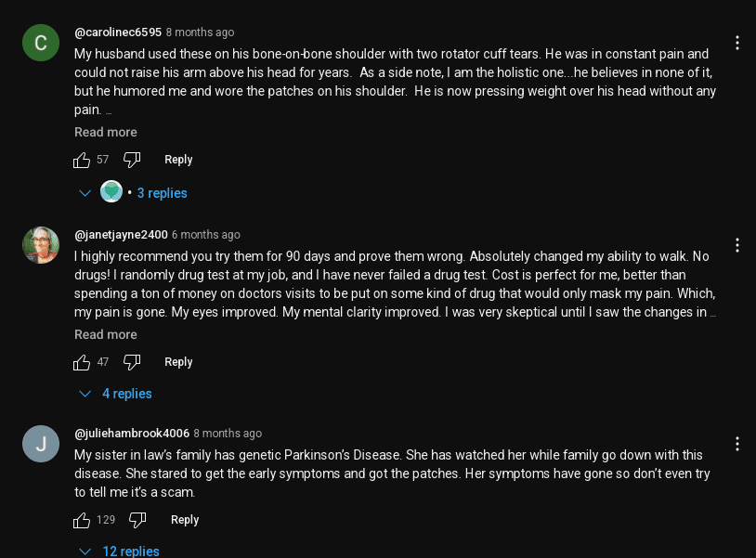The height and width of the screenshot is (558, 756).
Task: Read more of @janetjayne2400's comment
Action: (x=106, y=334)
